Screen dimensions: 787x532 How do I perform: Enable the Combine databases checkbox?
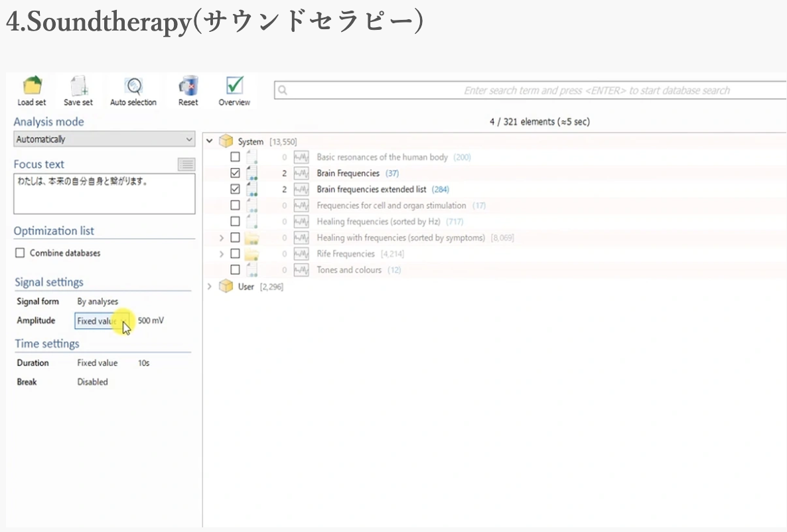pos(20,253)
